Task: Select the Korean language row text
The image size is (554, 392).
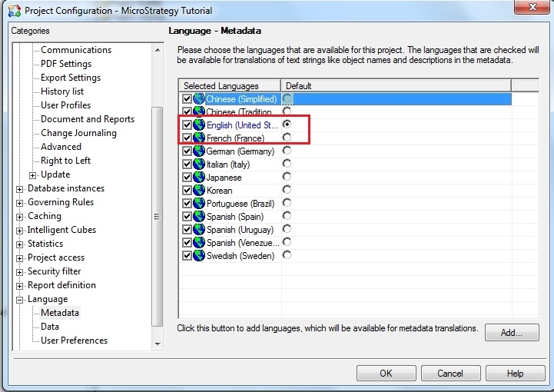Action: tap(220, 191)
